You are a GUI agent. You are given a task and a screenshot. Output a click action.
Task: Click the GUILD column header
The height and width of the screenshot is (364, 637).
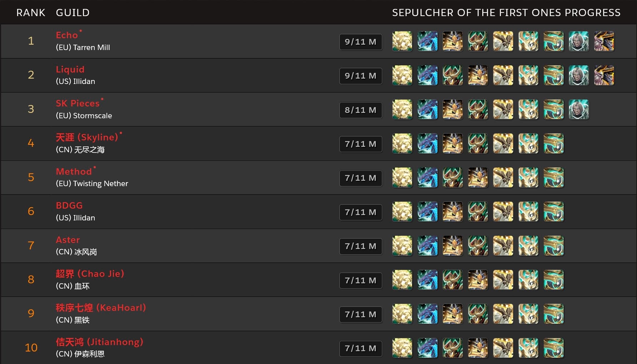click(73, 13)
